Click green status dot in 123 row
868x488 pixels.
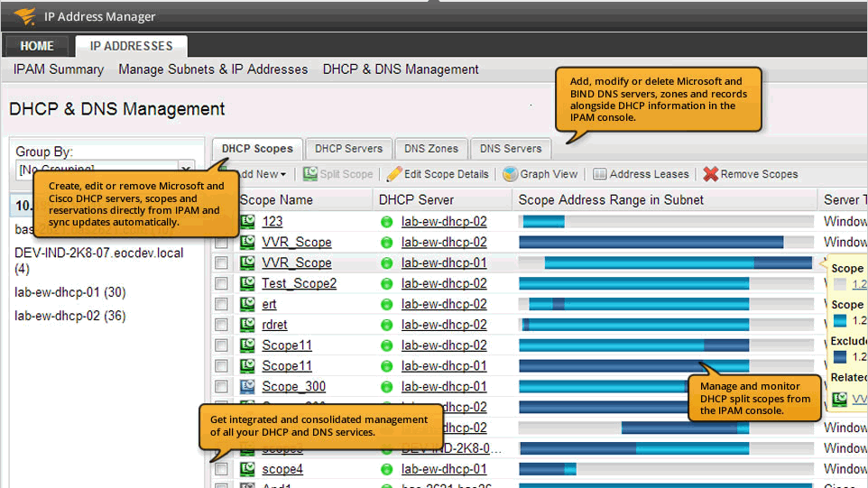tap(386, 222)
